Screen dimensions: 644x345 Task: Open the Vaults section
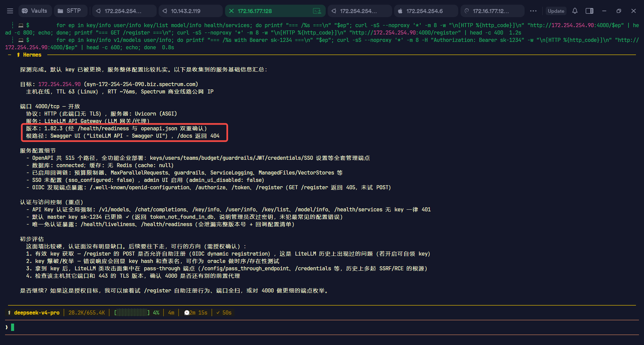[35, 11]
